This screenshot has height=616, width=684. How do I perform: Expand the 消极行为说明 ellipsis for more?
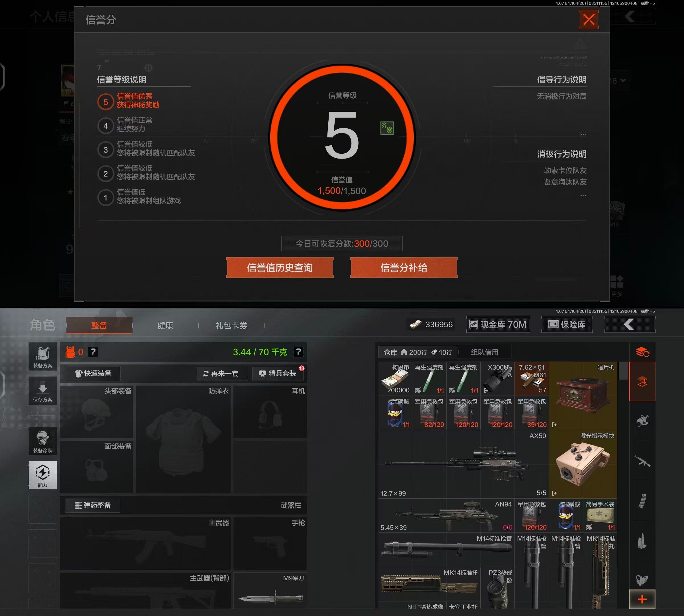pyautogui.click(x=583, y=195)
